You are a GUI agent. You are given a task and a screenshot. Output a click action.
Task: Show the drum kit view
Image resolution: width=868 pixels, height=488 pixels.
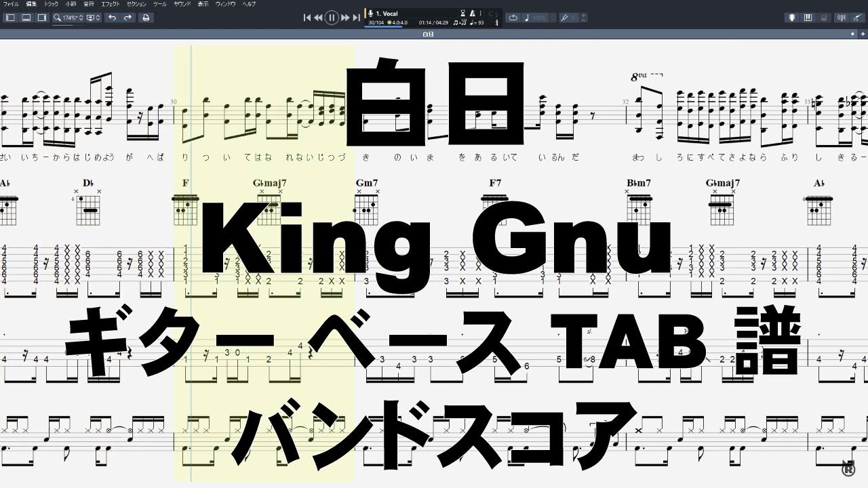(x=823, y=18)
